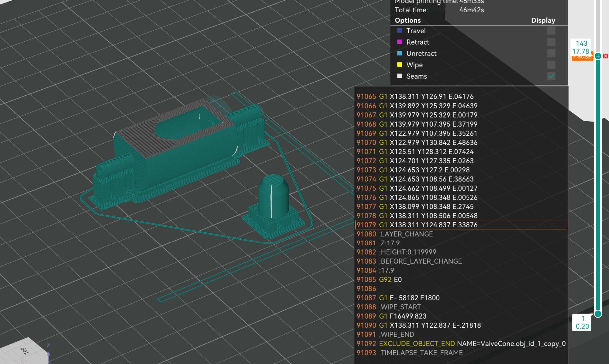
Task: Select highlighted G-code line 91079
Action: (461, 225)
